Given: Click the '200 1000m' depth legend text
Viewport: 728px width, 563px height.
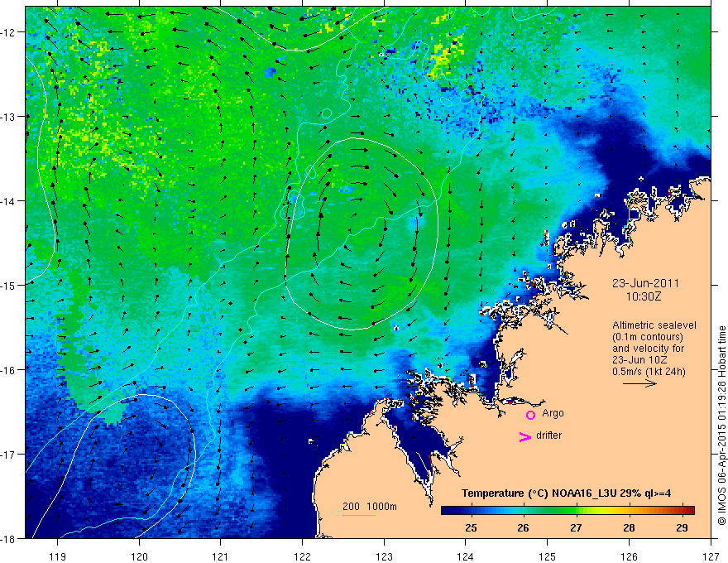Looking at the screenshot, I should click(x=370, y=507).
